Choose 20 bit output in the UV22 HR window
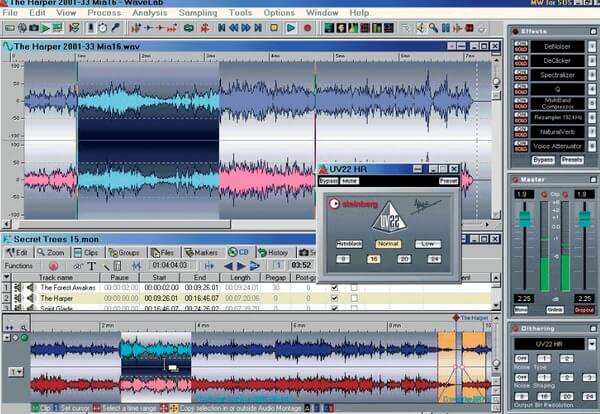Image resolution: width=600 pixels, height=414 pixels. point(404,259)
